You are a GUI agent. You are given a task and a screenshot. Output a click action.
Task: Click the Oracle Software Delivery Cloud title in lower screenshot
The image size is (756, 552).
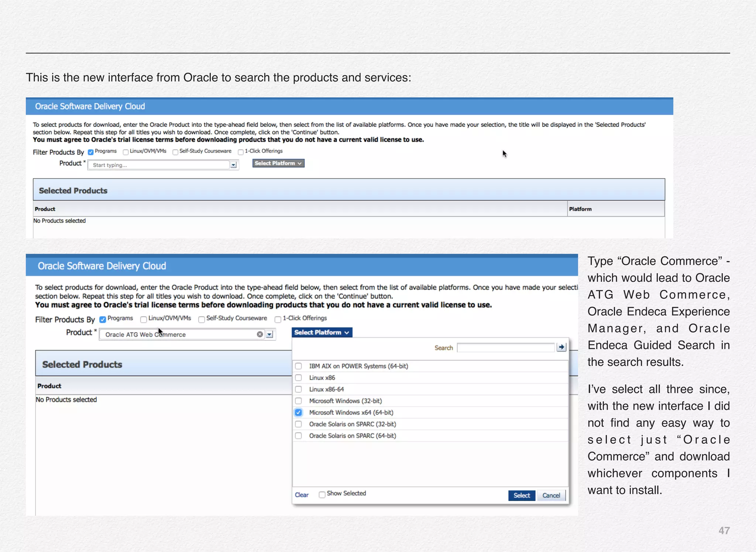pyautogui.click(x=102, y=266)
